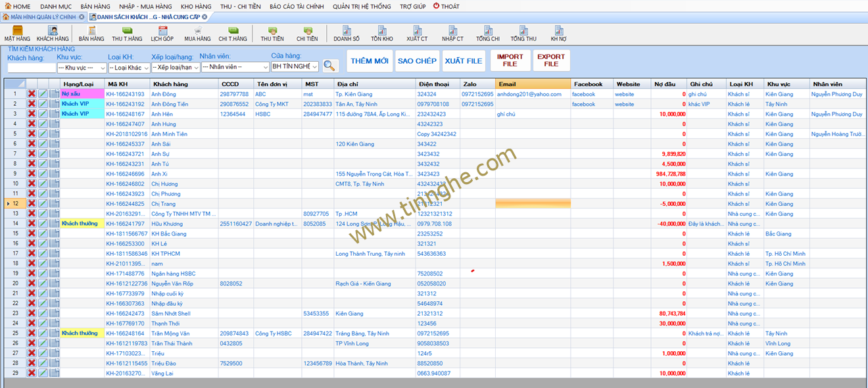Screen dimensions: 868x388
Task: Open details document icon for row 5
Action: 54,134
